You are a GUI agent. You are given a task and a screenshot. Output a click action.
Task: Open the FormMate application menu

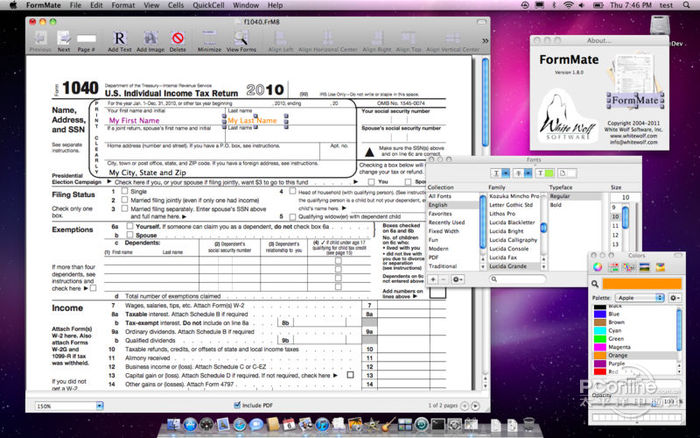click(x=43, y=5)
